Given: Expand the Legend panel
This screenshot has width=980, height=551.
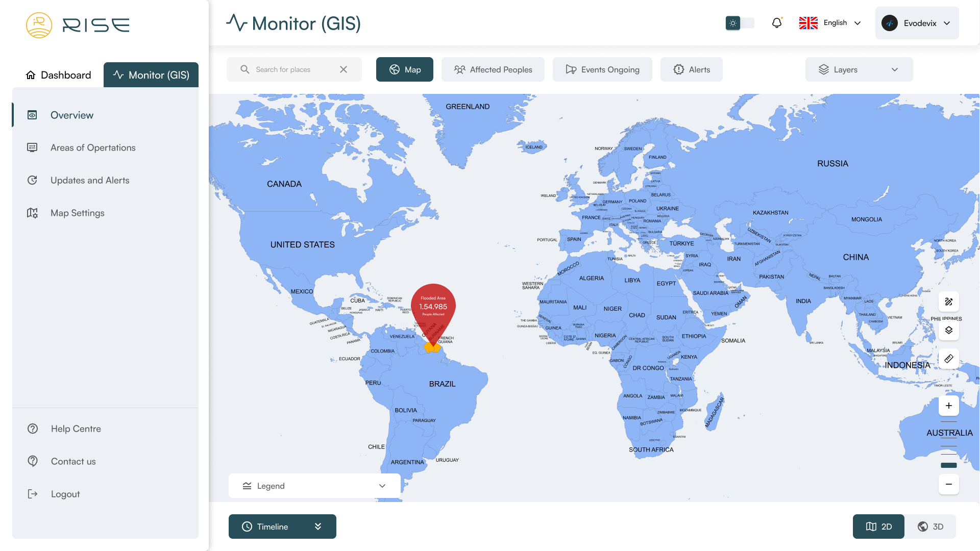Looking at the screenshot, I should [314, 486].
